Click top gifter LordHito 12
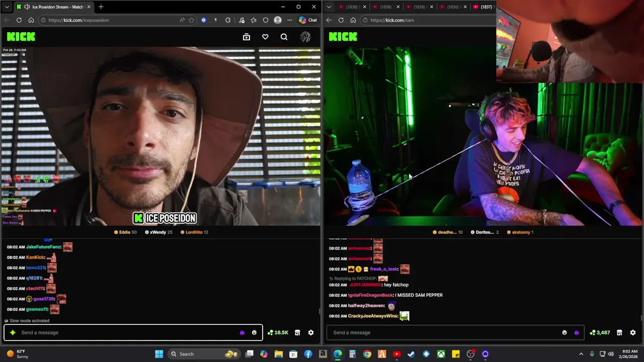This screenshot has width=644, height=362. 194,232
